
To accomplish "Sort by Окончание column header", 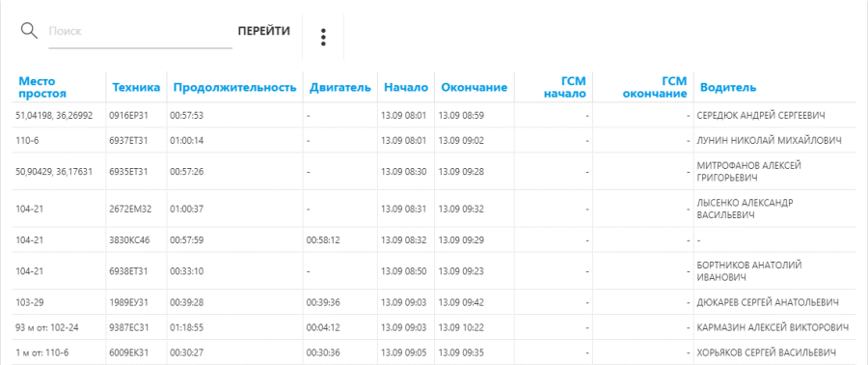I will tap(475, 88).
